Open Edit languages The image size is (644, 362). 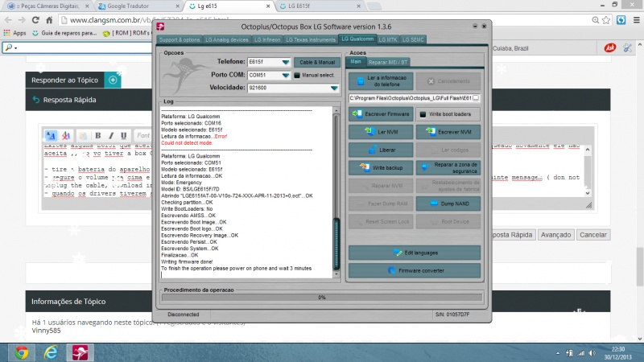[415, 253]
